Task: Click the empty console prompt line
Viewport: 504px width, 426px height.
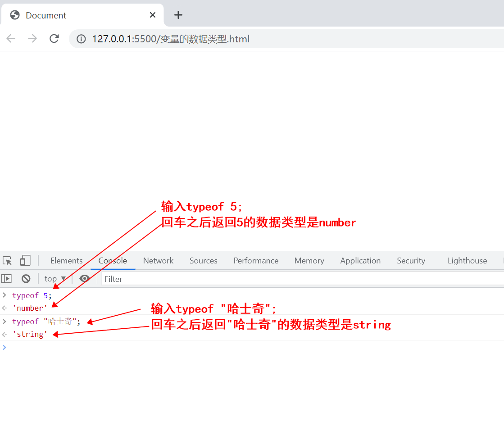Action: coord(252,347)
